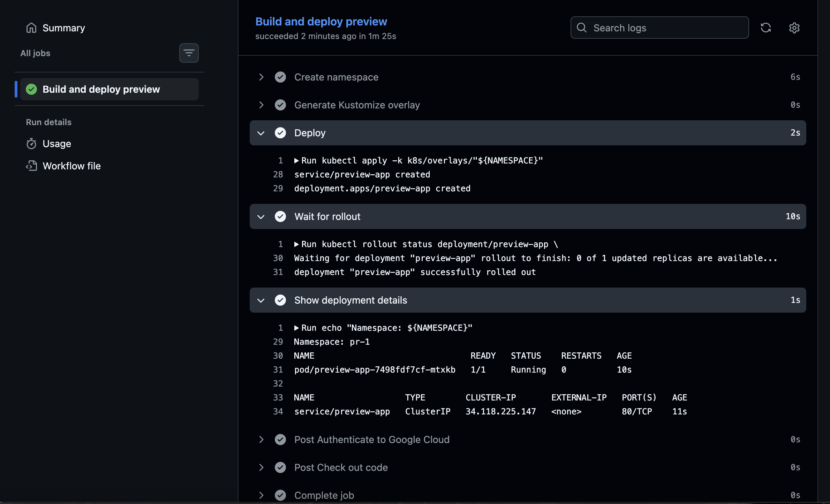Click the check status icon for Generate Kustomize overlay
Screen dimensions: 830x504
tap(280, 105)
